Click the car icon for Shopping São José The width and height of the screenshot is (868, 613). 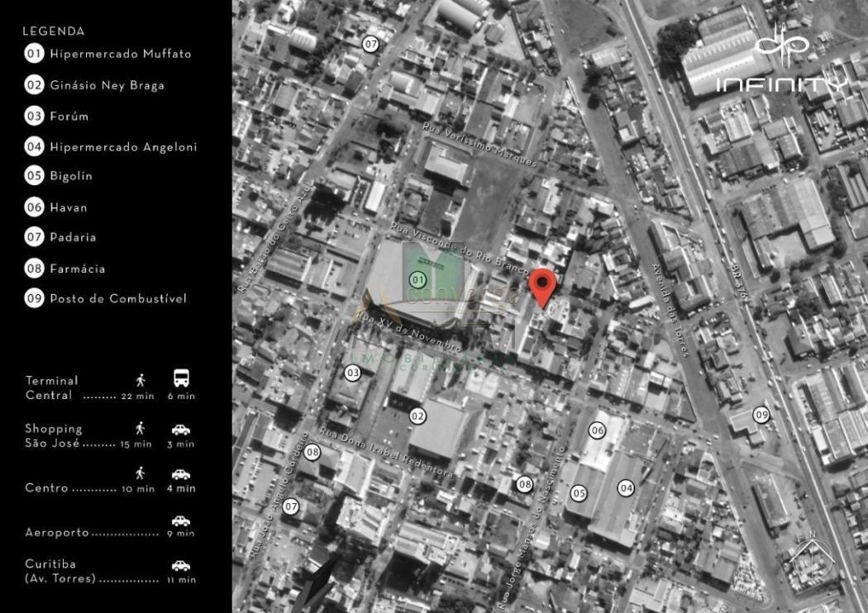pos(181,430)
